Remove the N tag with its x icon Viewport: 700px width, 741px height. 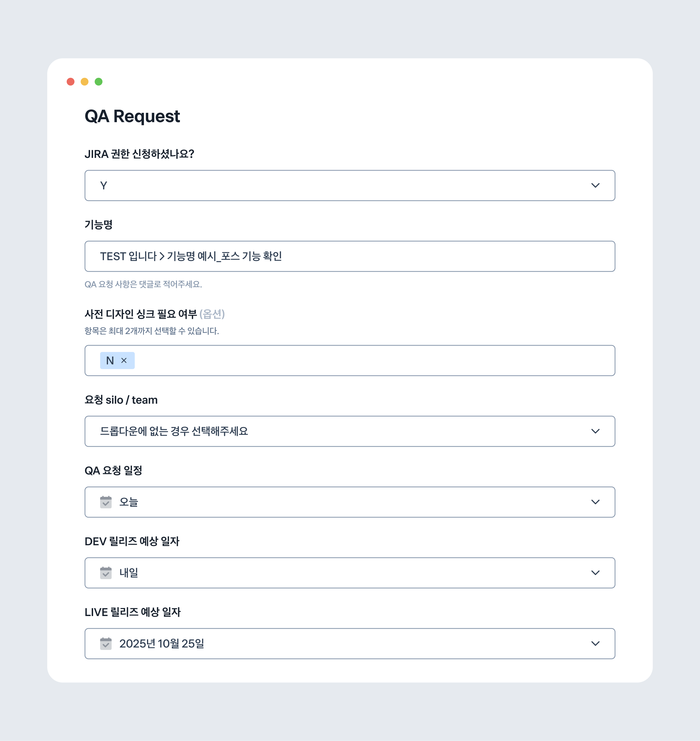click(124, 360)
